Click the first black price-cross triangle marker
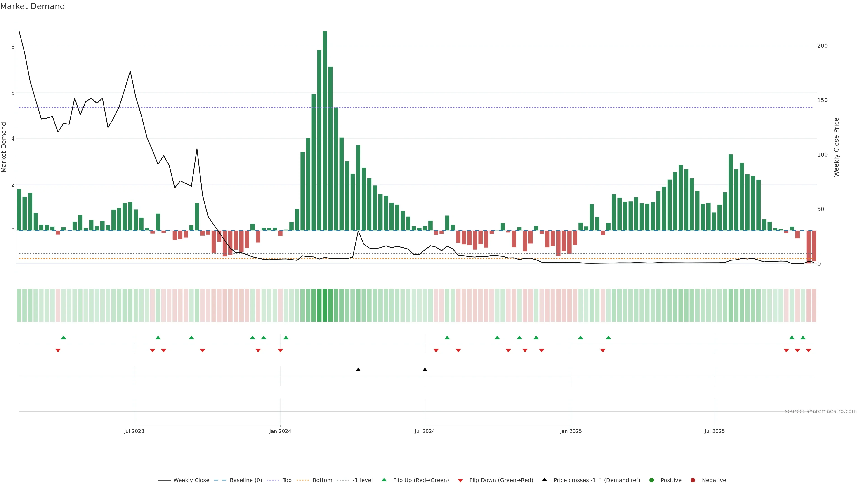Viewport: 868px width, 488px height. 358,370
